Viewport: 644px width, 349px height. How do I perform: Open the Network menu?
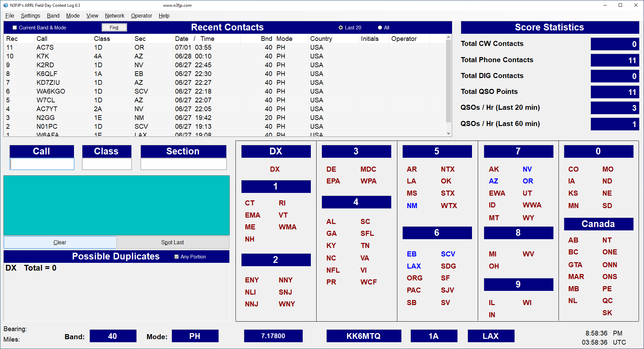click(x=115, y=16)
